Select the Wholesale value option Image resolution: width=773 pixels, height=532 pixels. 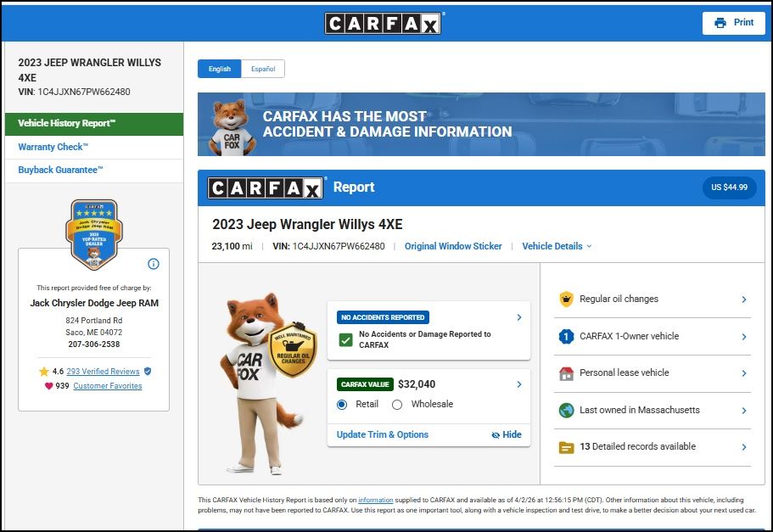(397, 405)
